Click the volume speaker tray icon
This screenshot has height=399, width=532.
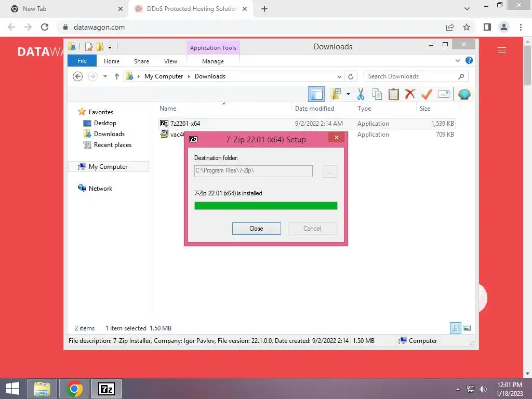click(x=483, y=389)
